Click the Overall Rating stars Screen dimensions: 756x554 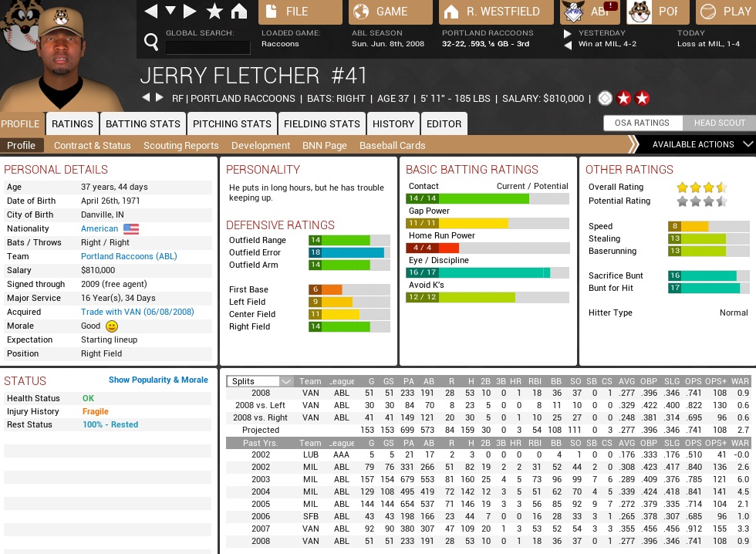tap(701, 187)
